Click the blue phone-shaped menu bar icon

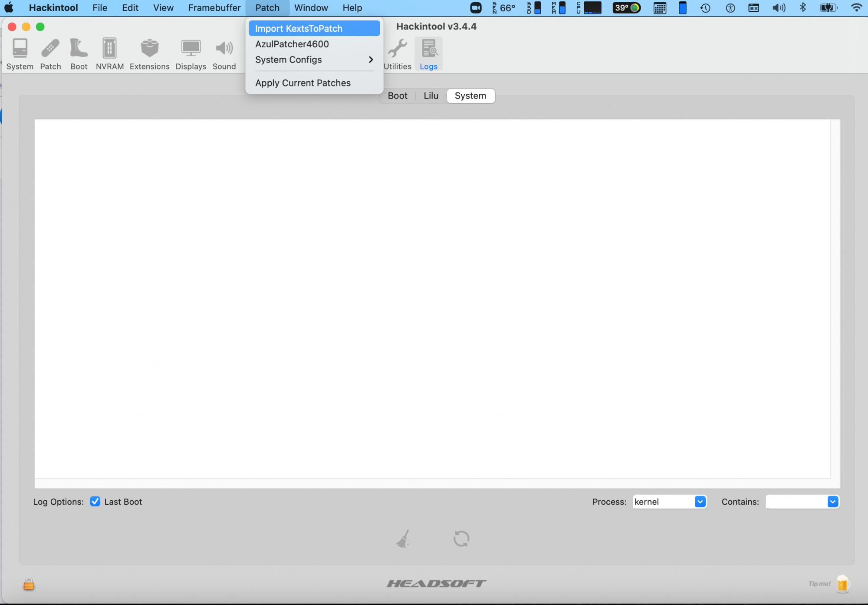(x=682, y=8)
